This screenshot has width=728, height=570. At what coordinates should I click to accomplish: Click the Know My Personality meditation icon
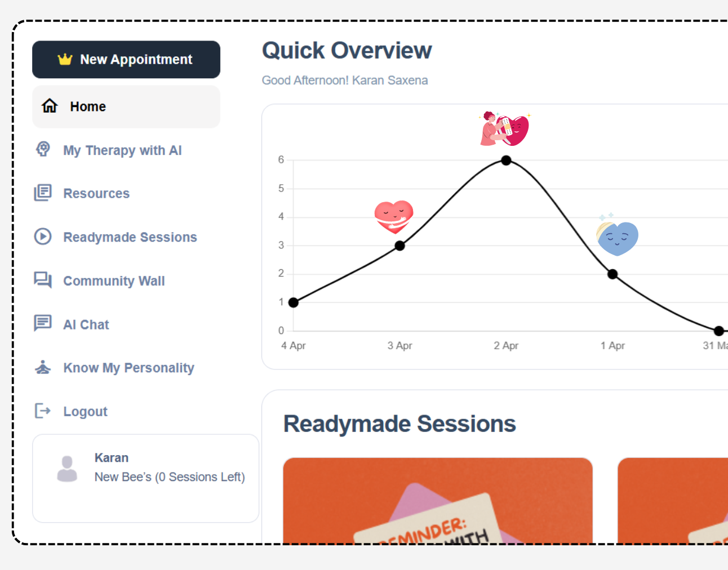pos(43,367)
